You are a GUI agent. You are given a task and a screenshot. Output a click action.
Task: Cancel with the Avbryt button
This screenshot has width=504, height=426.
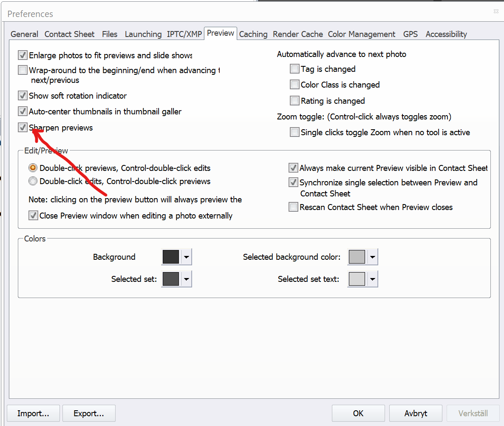tap(416, 413)
